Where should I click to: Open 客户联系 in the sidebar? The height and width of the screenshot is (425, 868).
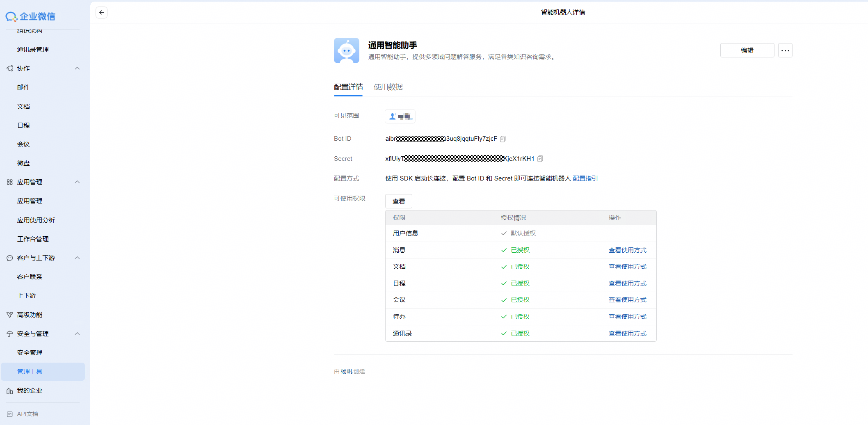30,277
